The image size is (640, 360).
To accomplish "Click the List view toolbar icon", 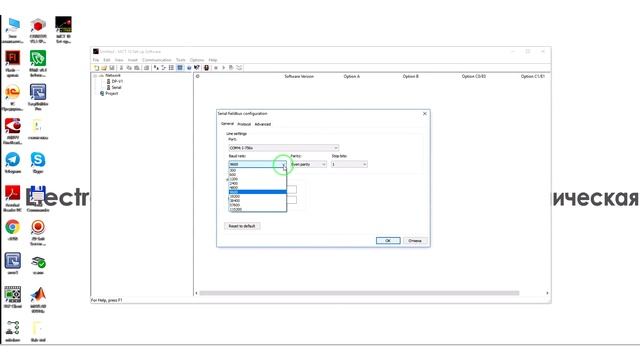I will coord(171,68).
